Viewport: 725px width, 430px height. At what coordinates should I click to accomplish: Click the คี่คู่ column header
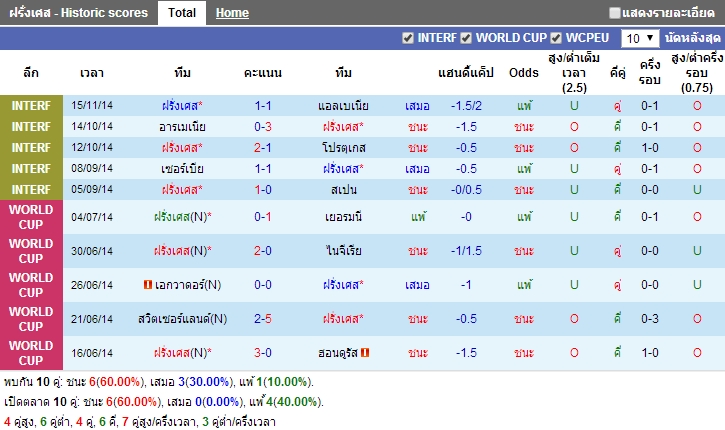pyautogui.click(x=618, y=73)
